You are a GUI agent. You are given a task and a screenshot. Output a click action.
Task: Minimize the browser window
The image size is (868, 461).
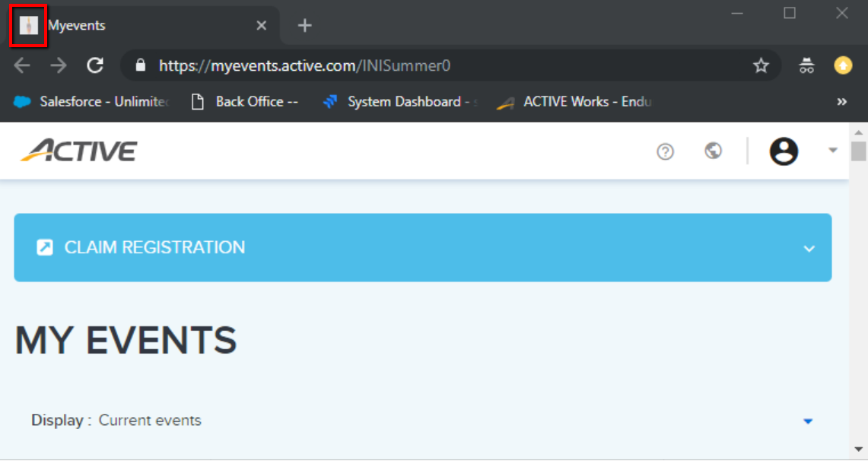[737, 13]
